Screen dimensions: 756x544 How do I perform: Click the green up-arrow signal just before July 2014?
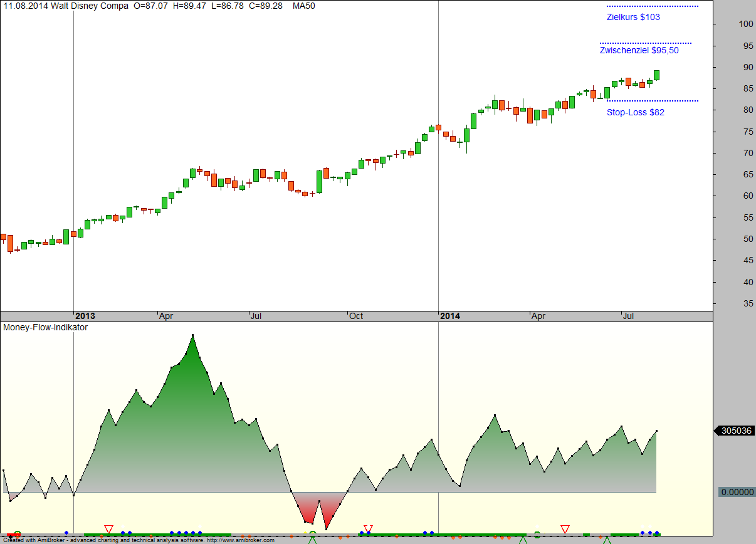(x=607, y=539)
